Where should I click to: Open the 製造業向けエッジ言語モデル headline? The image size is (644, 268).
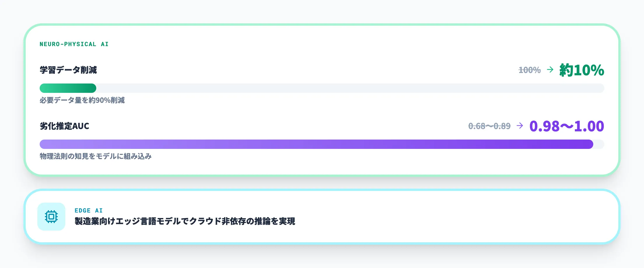[185, 221]
